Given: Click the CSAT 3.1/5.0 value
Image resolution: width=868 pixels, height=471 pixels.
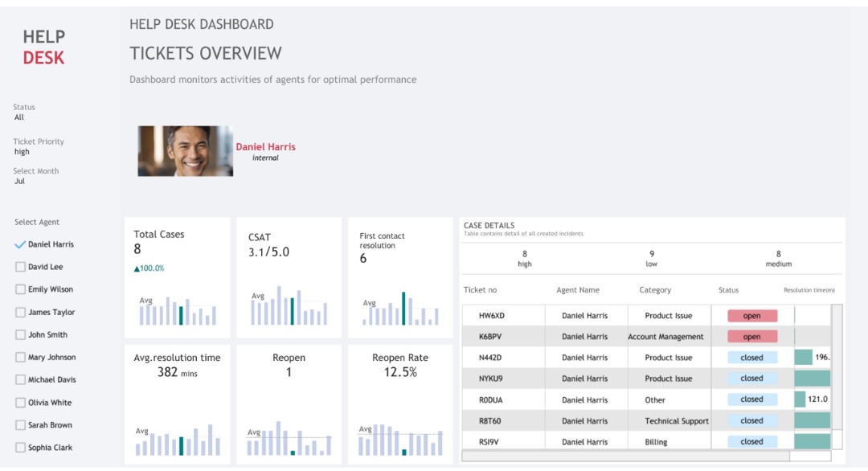Looking at the screenshot, I should click(268, 252).
